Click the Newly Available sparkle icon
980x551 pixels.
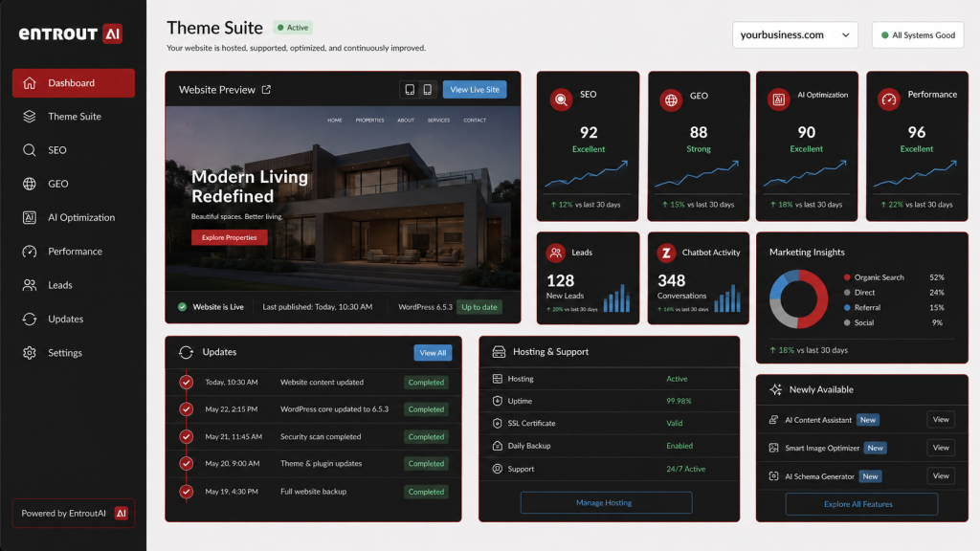click(775, 389)
